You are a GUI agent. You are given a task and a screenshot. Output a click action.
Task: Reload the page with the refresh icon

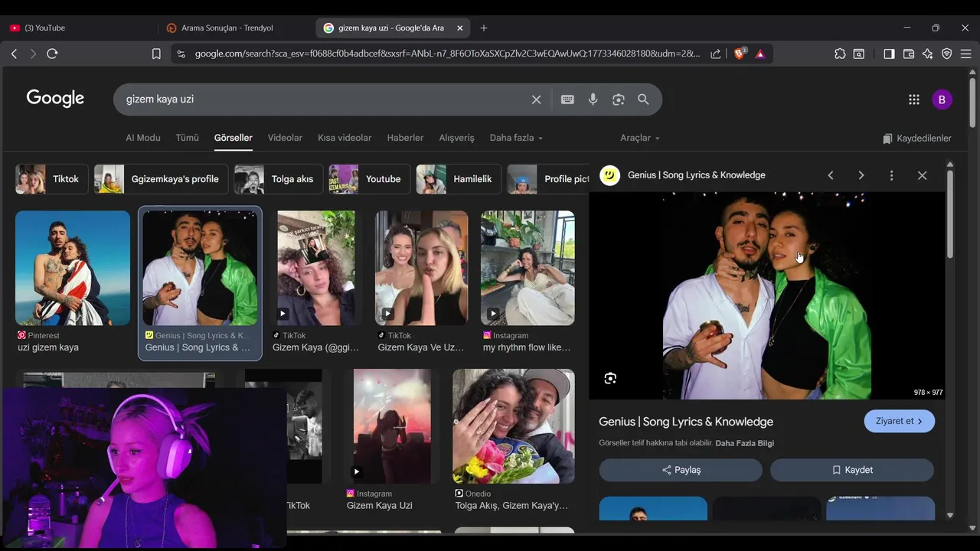tap(52, 54)
